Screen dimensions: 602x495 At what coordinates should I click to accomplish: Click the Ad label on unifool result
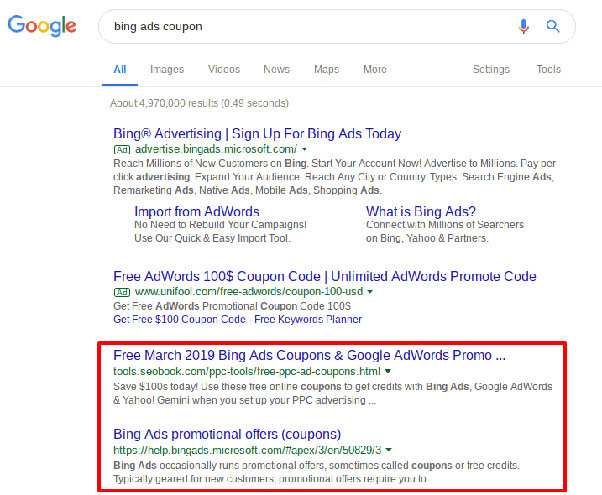click(x=122, y=292)
